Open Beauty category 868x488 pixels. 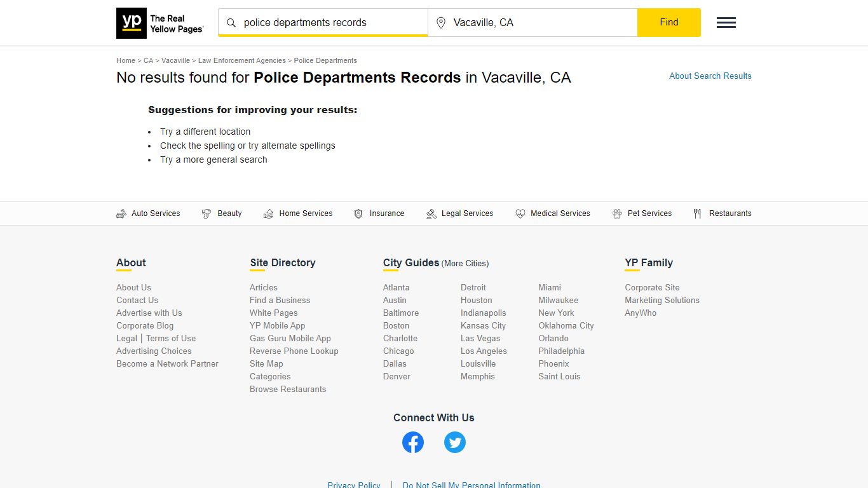[x=229, y=213]
